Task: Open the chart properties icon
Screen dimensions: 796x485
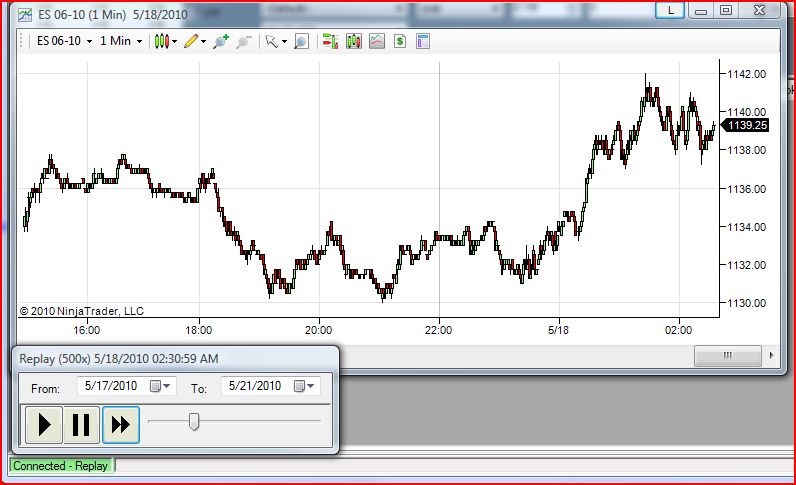Action: [x=423, y=41]
